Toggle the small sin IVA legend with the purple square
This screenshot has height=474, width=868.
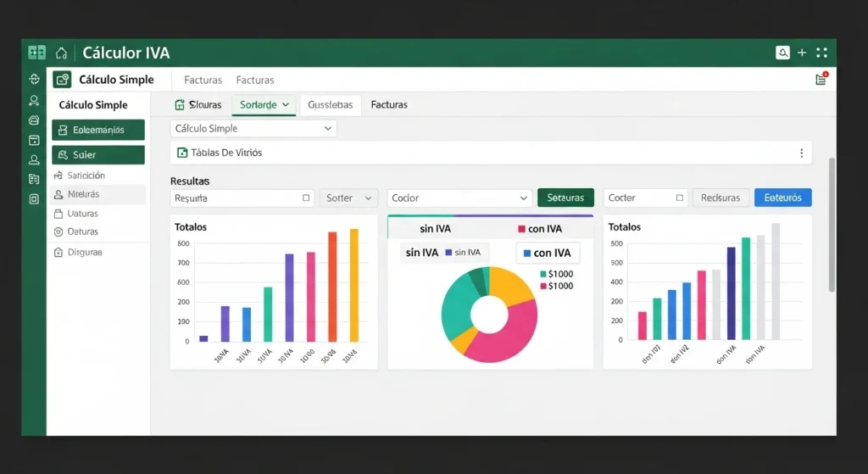(x=463, y=253)
